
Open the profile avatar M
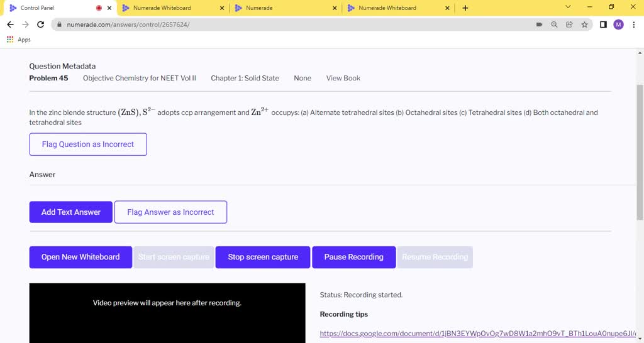(618, 24)
